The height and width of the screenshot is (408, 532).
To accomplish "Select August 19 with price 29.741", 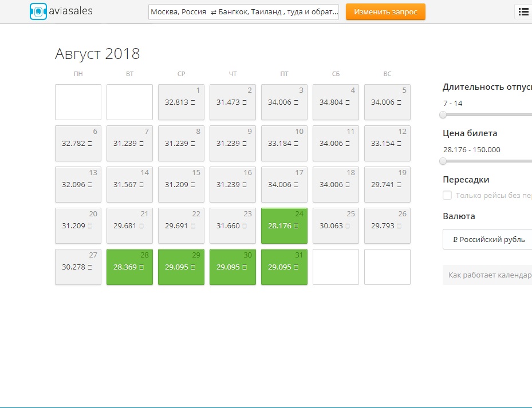I will tap(388, 184).
